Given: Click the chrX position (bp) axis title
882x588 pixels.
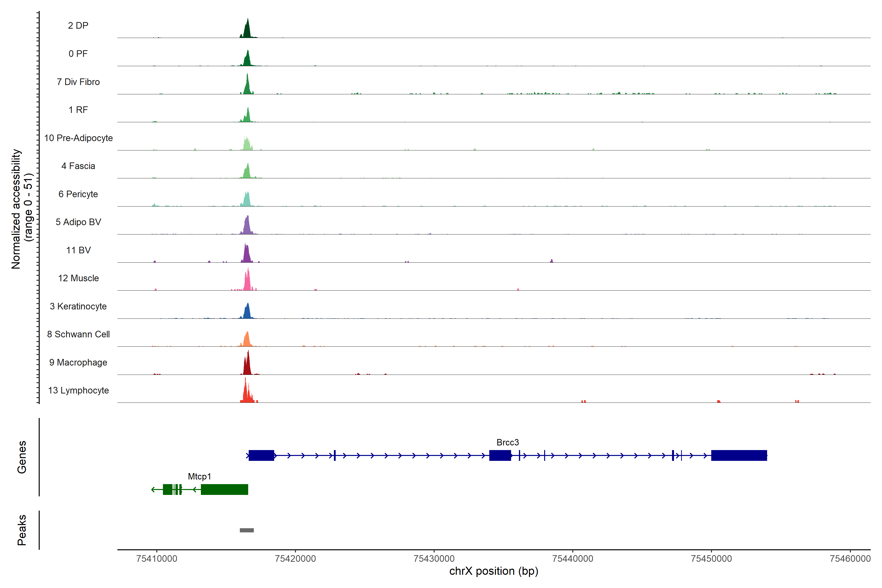Looking at the screenshot, I should (x=493, y=571).
